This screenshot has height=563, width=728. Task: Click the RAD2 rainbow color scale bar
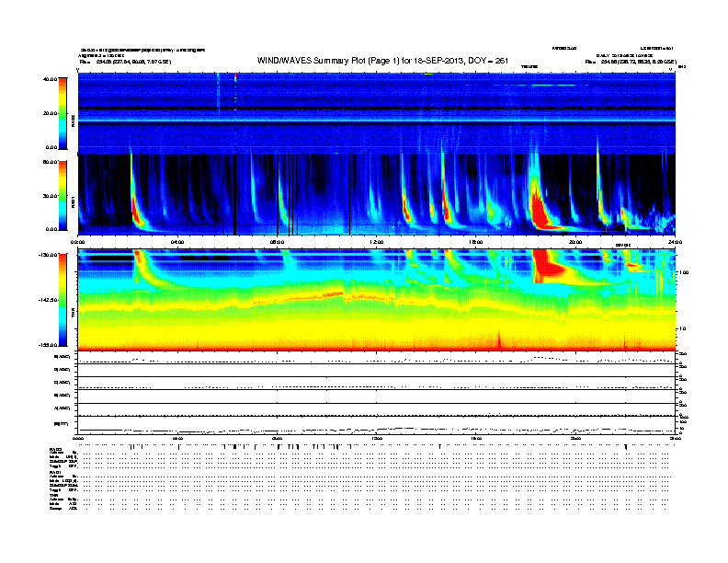63,113
